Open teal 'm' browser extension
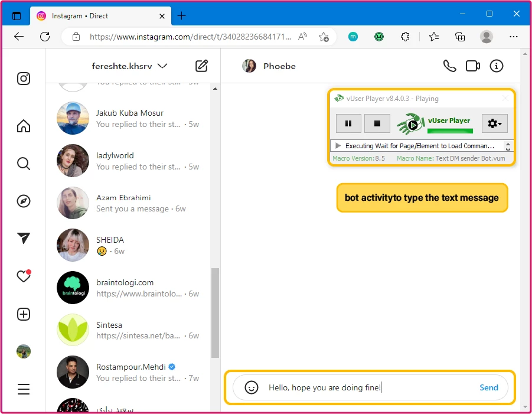This screenshot has width=532, height=414. point(353,36)
